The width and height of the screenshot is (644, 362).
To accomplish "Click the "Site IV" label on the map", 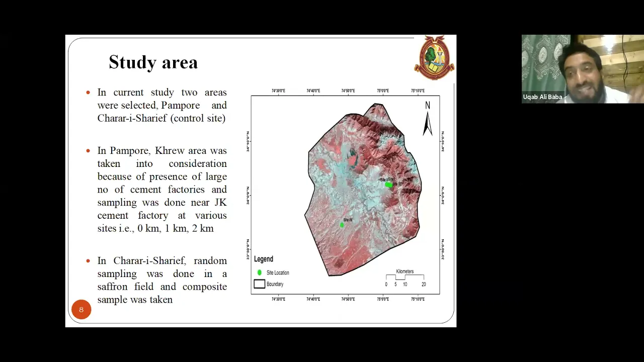I will pyautogui.click(x=348, y=220).
